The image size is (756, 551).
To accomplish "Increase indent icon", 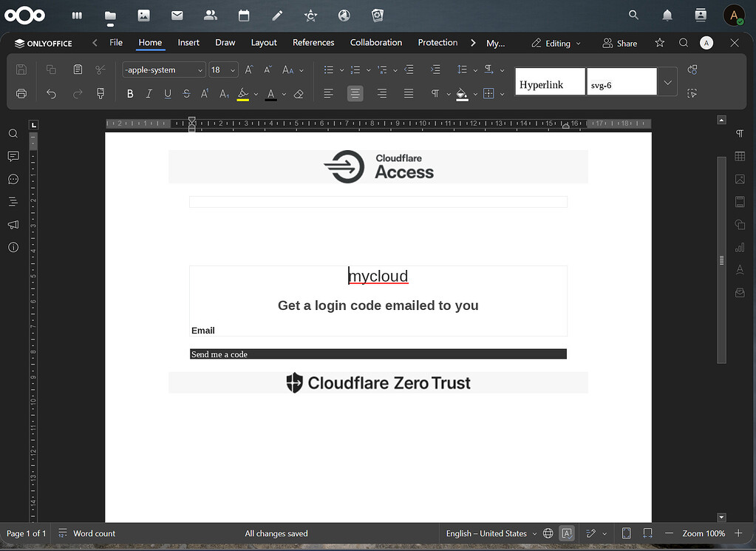I will pyautogui.click(x=435, y=70).
